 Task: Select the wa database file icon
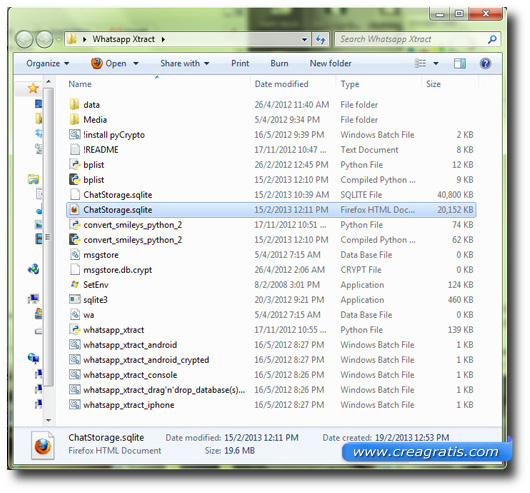pos(75,315)
